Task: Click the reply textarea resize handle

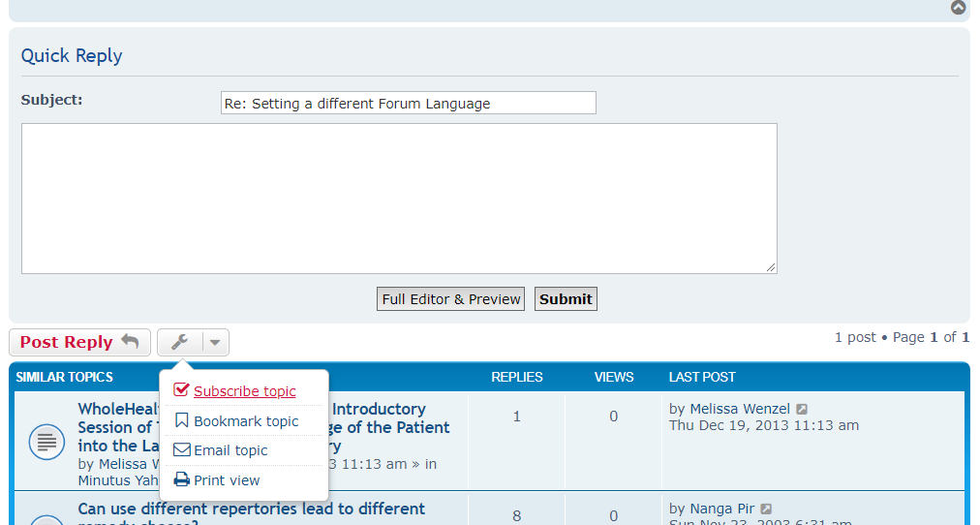Action: [771, 267]
